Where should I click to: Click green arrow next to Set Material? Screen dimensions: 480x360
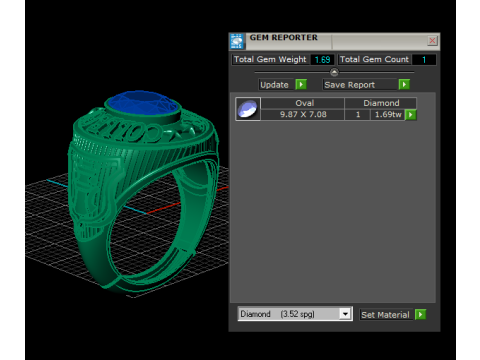click(421, 314)
